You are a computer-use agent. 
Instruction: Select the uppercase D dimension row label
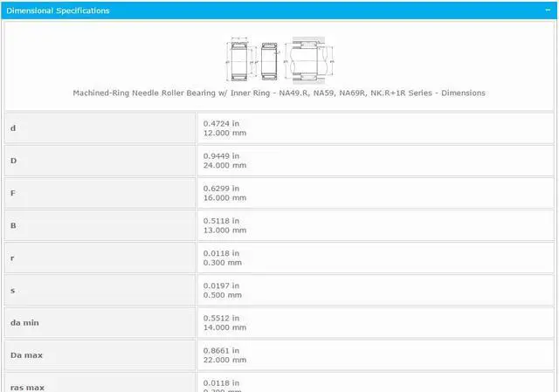(13, 161)
